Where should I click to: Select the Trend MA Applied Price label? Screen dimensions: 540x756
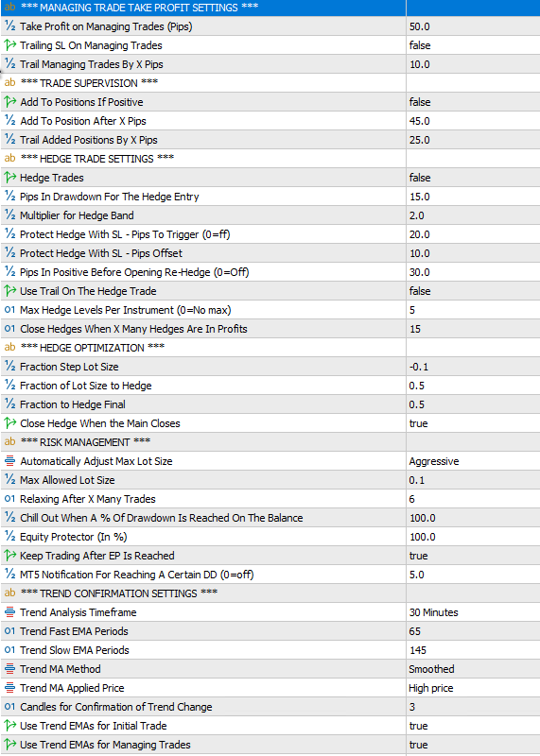(72, 688)
